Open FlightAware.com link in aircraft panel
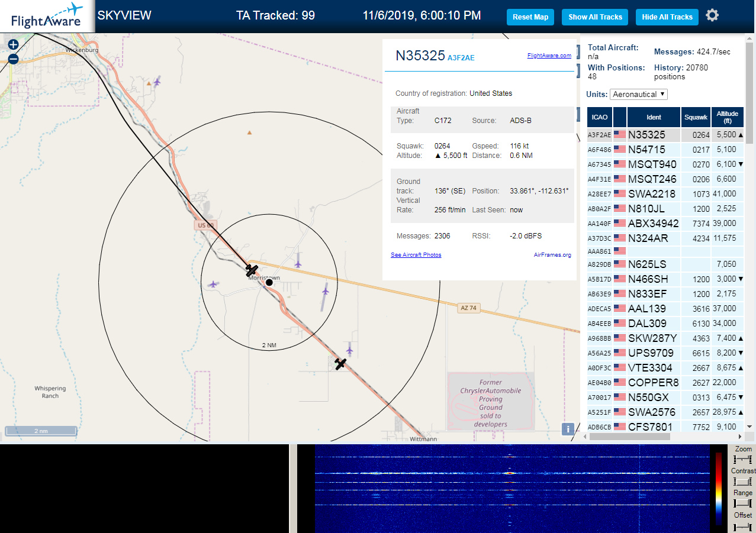756x533 pixels. tap(549, 56)
